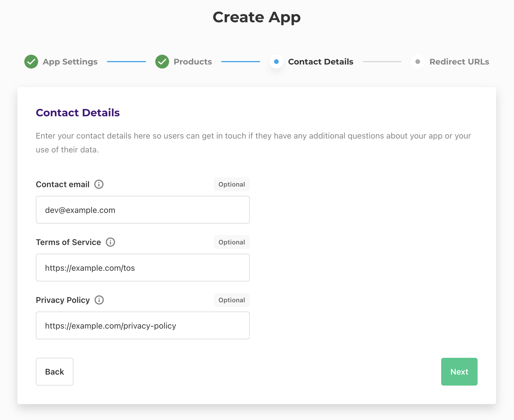Click the info icon beside Contact email
514x420 pixels.
[99, 184]
